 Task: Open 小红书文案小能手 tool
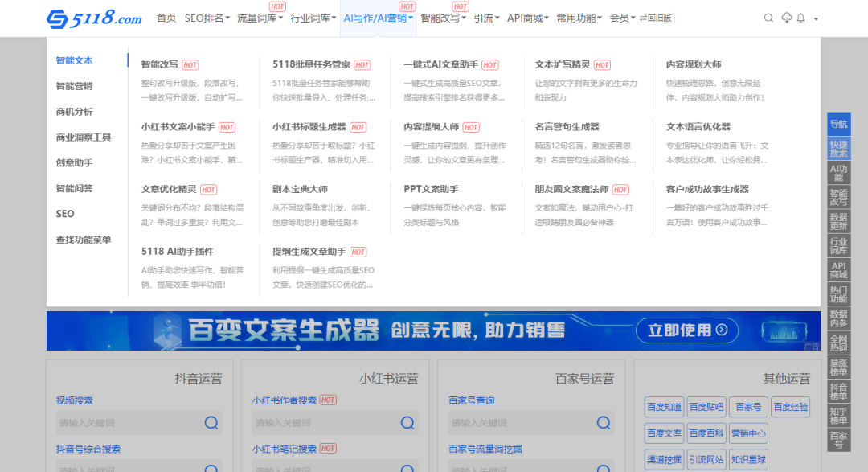pos(178,127)
